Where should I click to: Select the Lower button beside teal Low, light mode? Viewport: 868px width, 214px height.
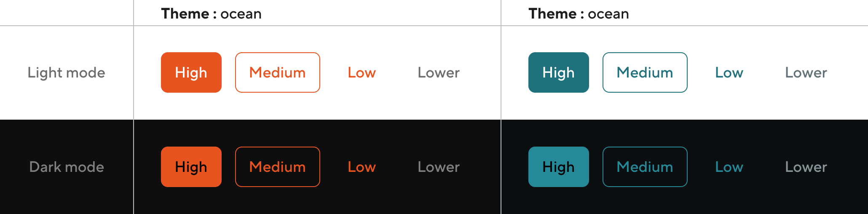806,72
